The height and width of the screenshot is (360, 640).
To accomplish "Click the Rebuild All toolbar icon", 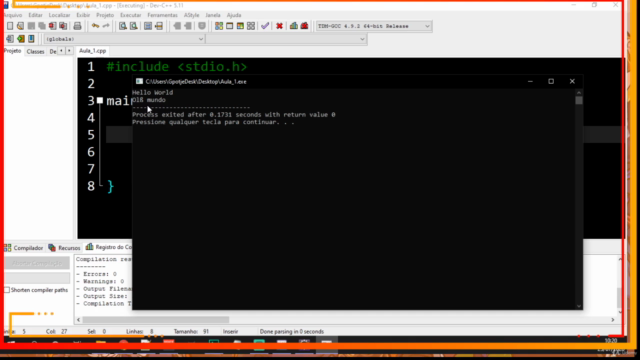I will point(251,26).
